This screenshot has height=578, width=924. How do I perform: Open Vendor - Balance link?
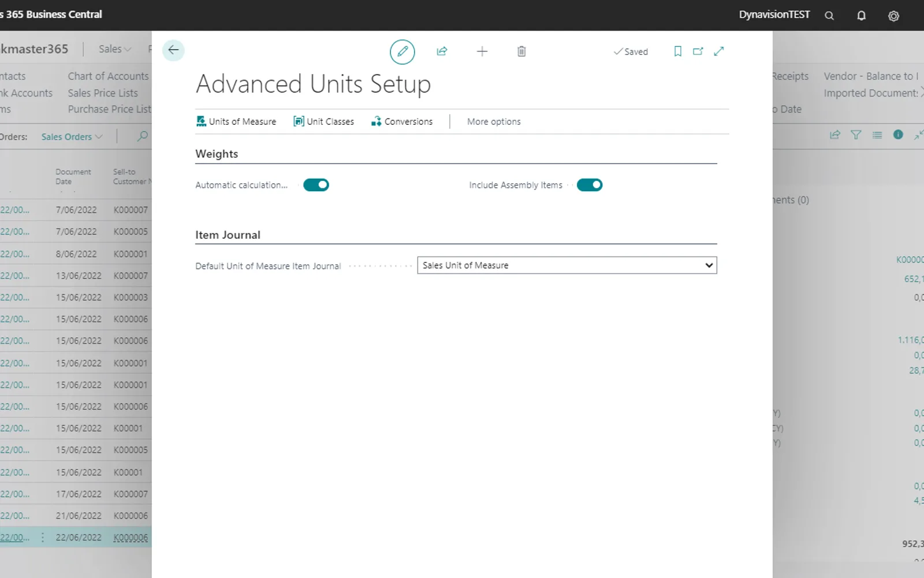coord(870,76)
